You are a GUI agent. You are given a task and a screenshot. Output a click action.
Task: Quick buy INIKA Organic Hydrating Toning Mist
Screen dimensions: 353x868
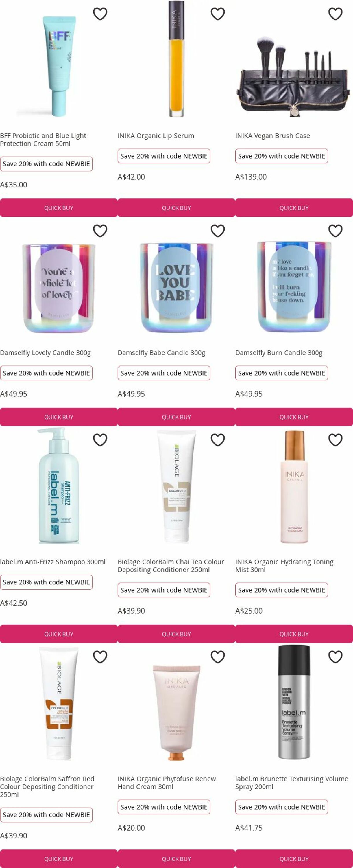(x=294, y=634)
